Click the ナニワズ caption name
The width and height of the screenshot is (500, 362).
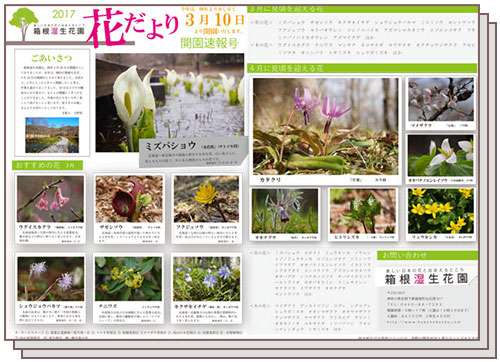(x=107, y=306)
